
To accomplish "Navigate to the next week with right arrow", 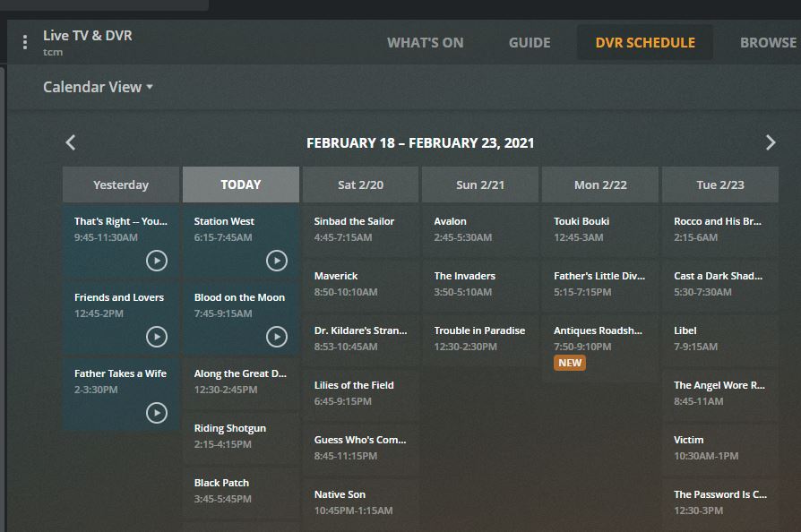I will tap(771, 142).
